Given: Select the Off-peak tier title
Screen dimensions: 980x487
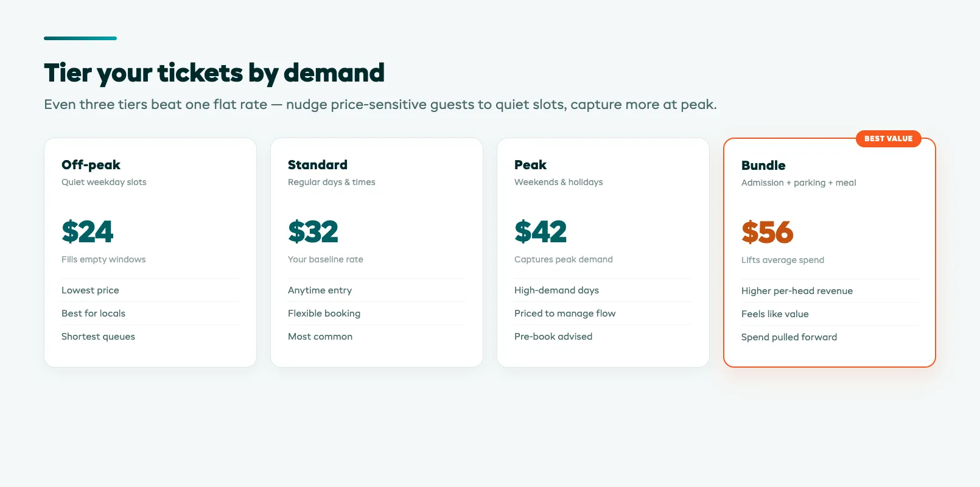Looking at the screenshot, I should (91, 165).
